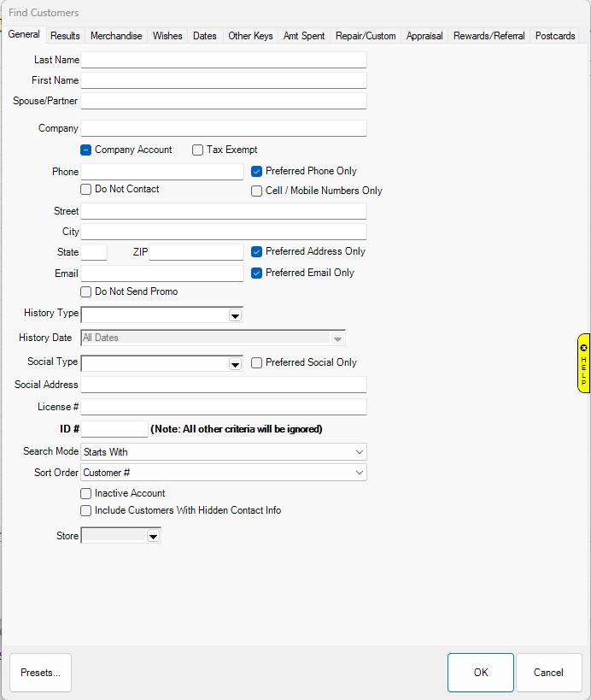Click into the Last Name field
This screenshot has height=700, width=591.
pyautogui.click(x=223, y=60)
